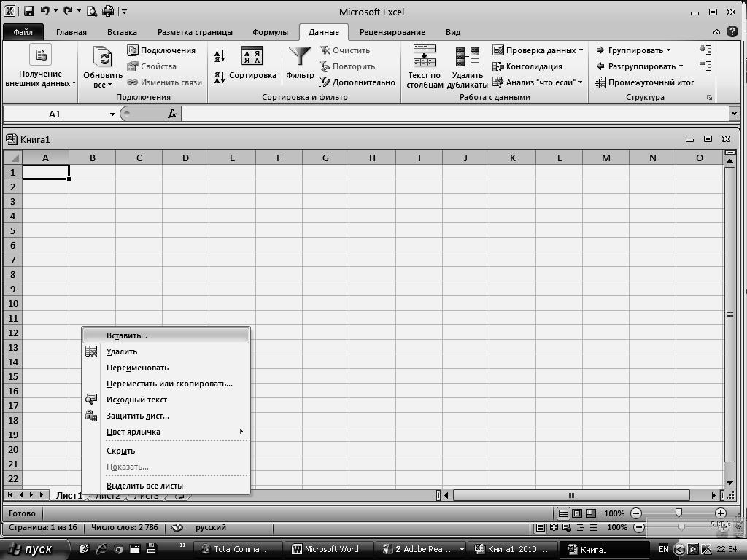The height and width of the screenshot is (560, 747).
Task: Click the Print Preview icon in quick access toolbar
Action: (92, 11)
